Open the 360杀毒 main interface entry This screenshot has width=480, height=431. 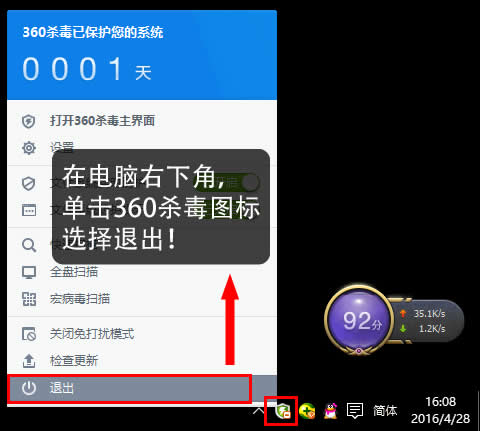pyautogui.click(x=142, y=121)
